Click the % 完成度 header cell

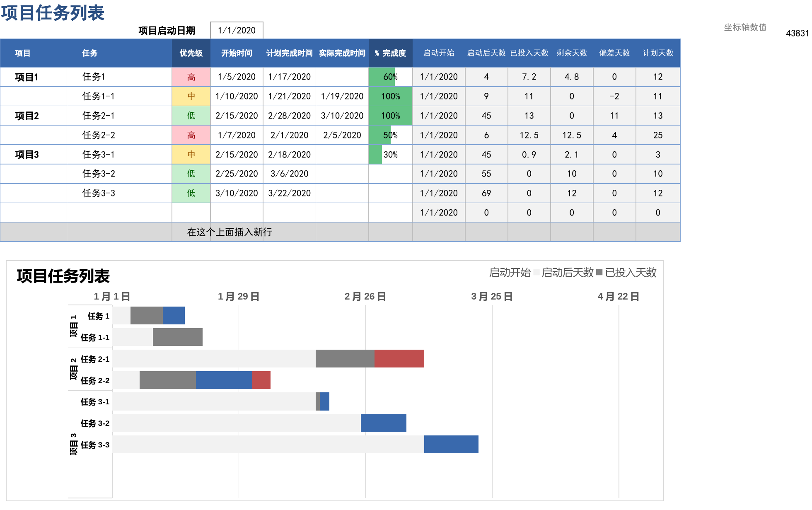coord(390,53)
